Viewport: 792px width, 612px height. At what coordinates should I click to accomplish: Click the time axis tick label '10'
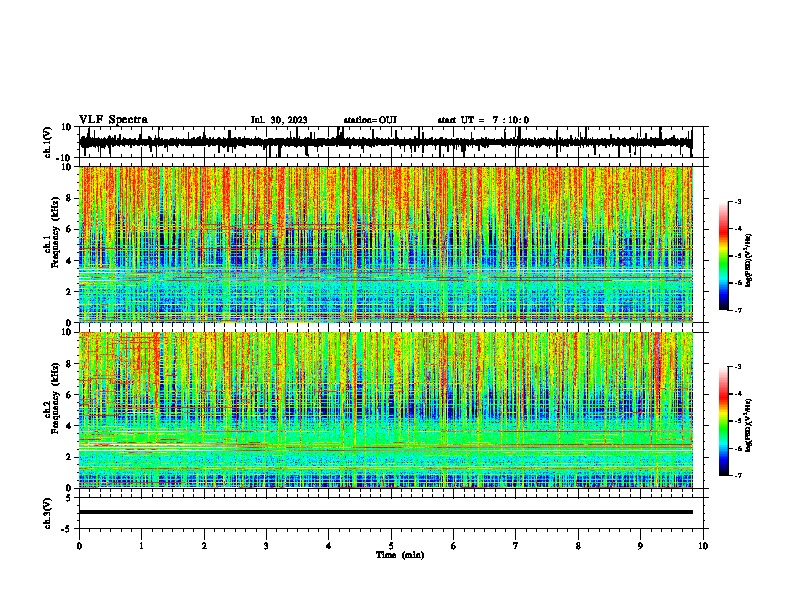(703, 546)
